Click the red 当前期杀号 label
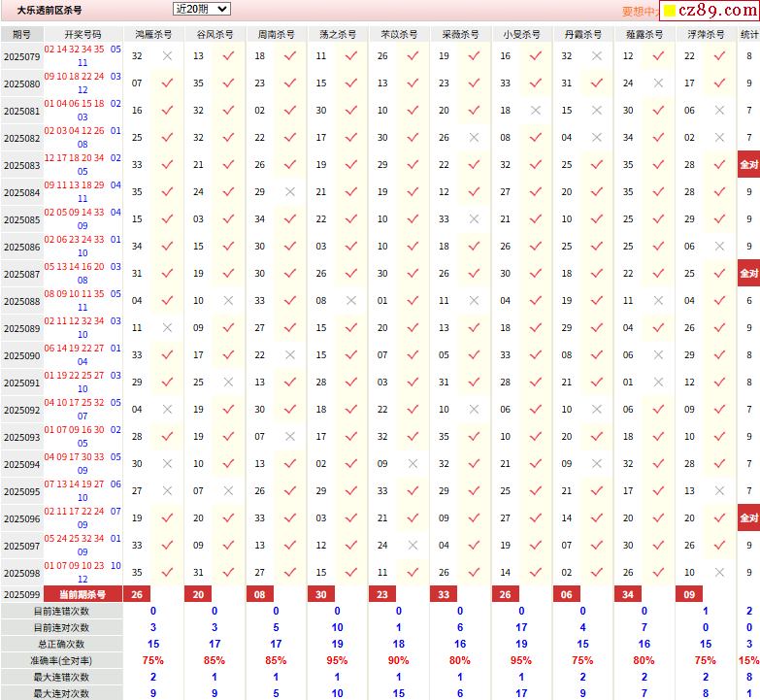This screenshot has width=760, height=700. tap(83, 594)
